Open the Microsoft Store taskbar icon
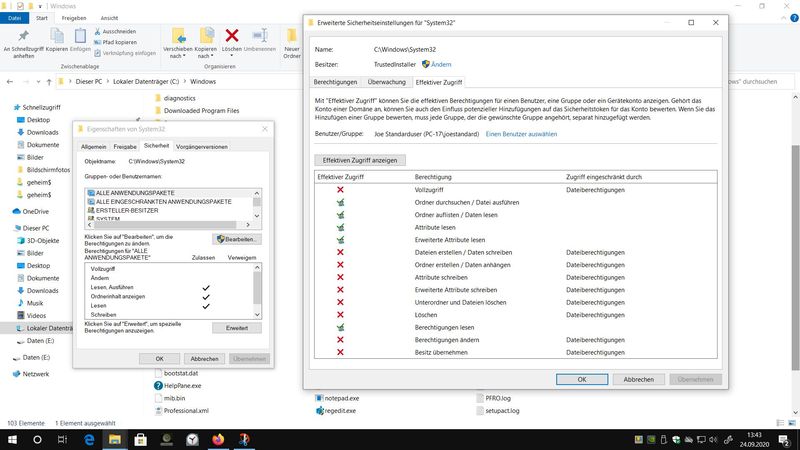 pos(140,440)
